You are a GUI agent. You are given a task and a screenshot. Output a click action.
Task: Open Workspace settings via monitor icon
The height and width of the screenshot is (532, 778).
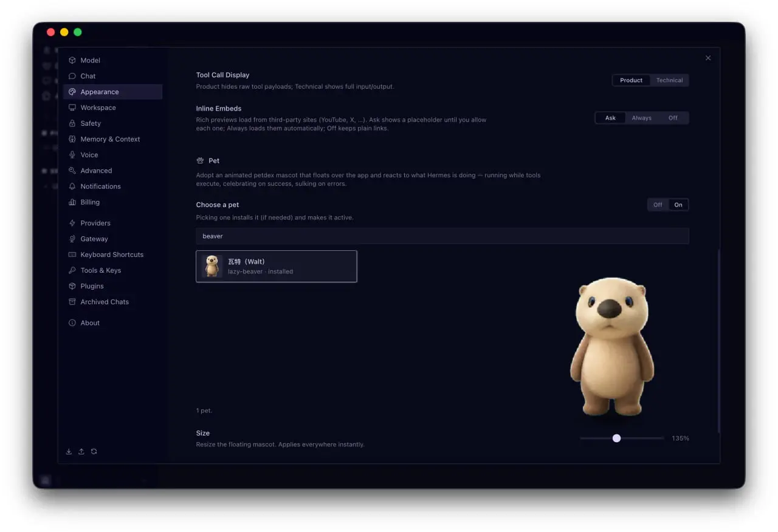(72, 107)
